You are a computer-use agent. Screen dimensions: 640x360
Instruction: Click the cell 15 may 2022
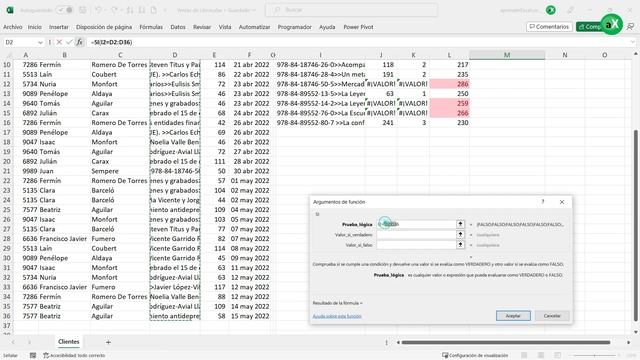[x=249, y=316]
